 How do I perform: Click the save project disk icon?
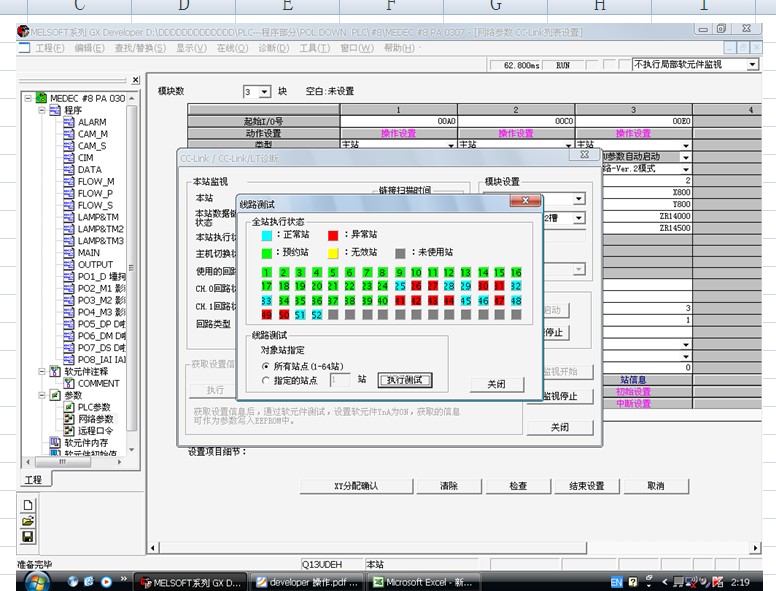point(28,536)
